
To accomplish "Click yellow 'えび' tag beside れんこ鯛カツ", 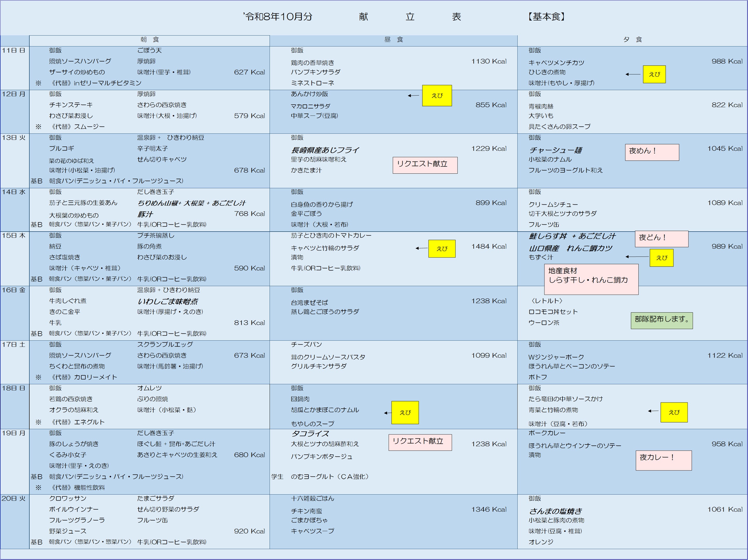I will [661, 258].
